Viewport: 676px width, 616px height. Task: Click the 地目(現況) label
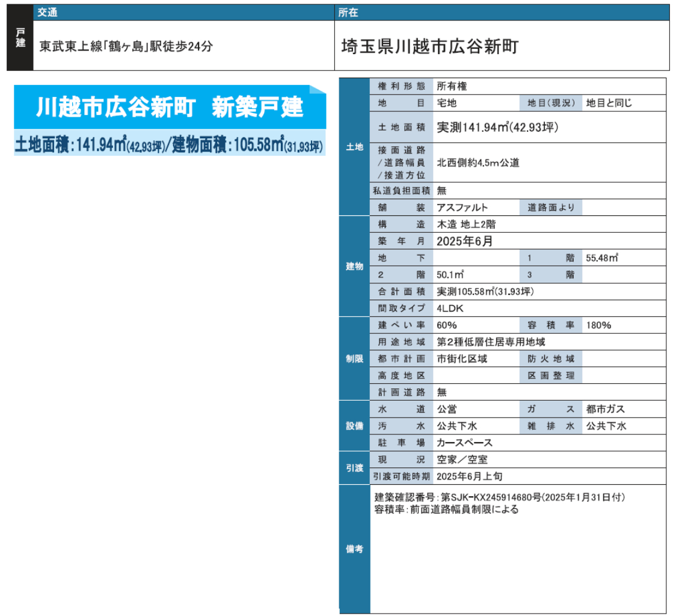(551, 103)
